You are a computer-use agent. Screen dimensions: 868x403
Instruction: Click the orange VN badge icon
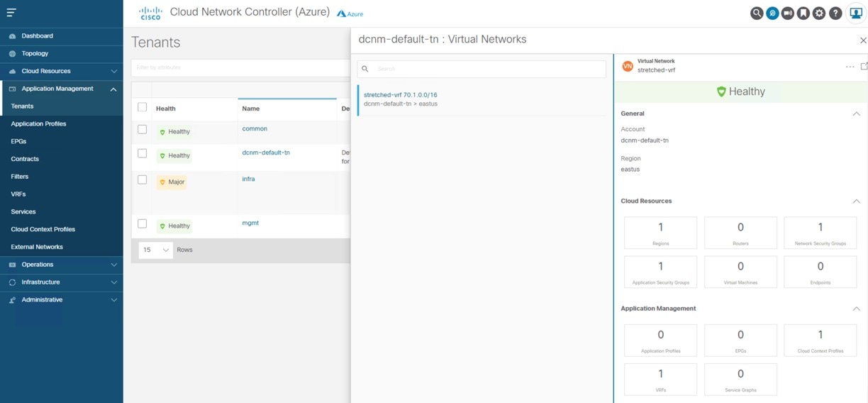pos(627,66)
